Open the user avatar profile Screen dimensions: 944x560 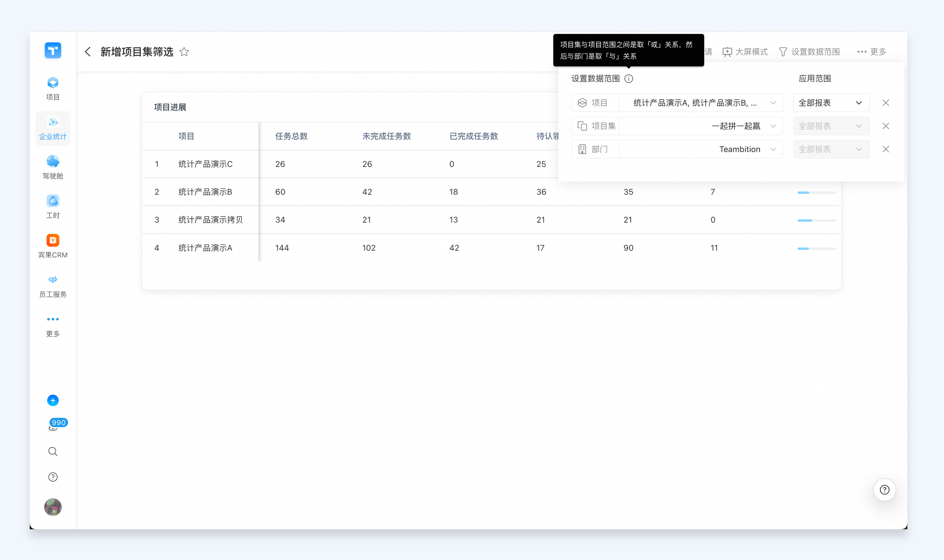coord(53,507)
